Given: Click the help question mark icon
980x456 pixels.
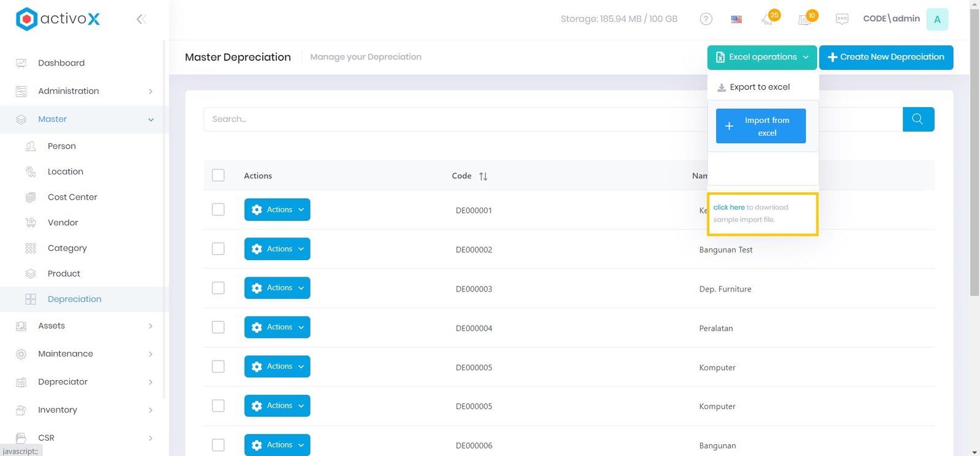Looking at the screenshot, I should click(706, 19).
